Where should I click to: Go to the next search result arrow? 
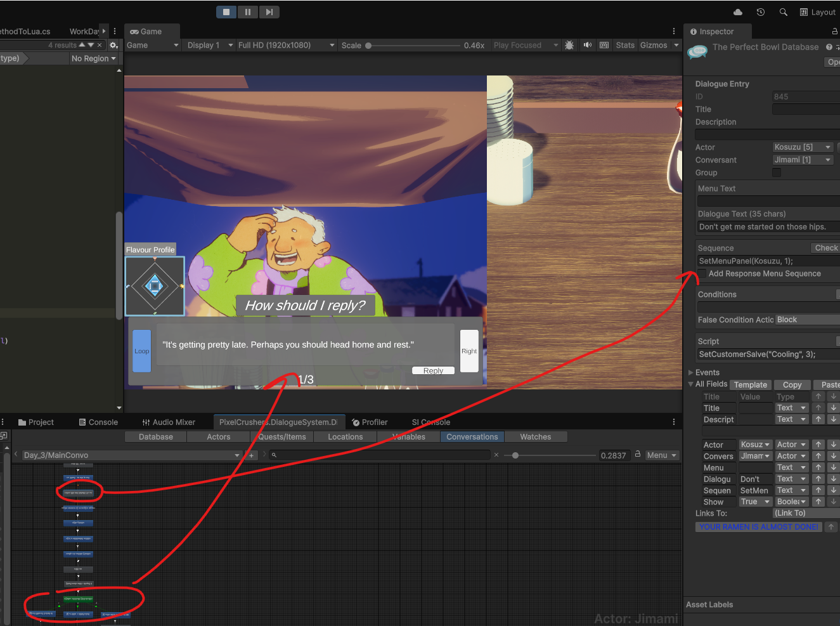click(91, 45)
